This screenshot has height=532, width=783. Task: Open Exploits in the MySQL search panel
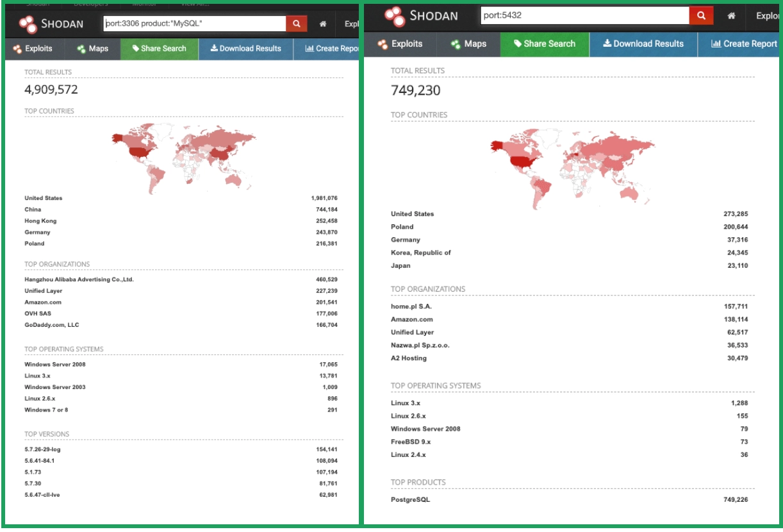(33, 49)
